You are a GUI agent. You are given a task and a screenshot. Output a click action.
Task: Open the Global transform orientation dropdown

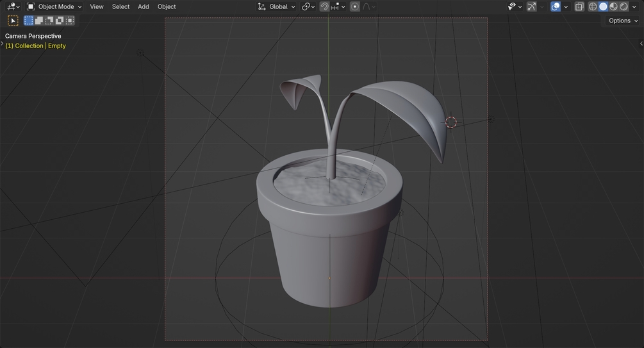[x=276, y=6]
